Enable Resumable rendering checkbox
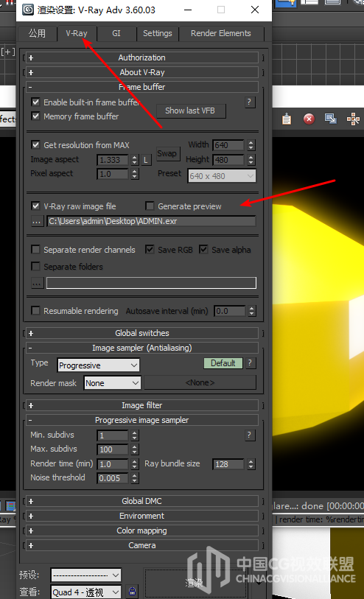This screenshot has height=599, width=364. (x=35, y=311)
